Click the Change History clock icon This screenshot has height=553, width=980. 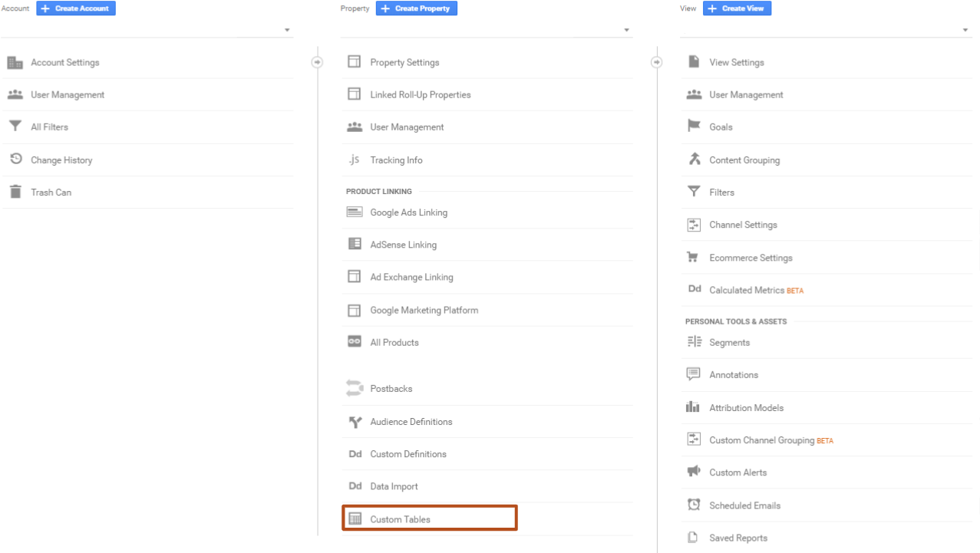coord(15,160)
